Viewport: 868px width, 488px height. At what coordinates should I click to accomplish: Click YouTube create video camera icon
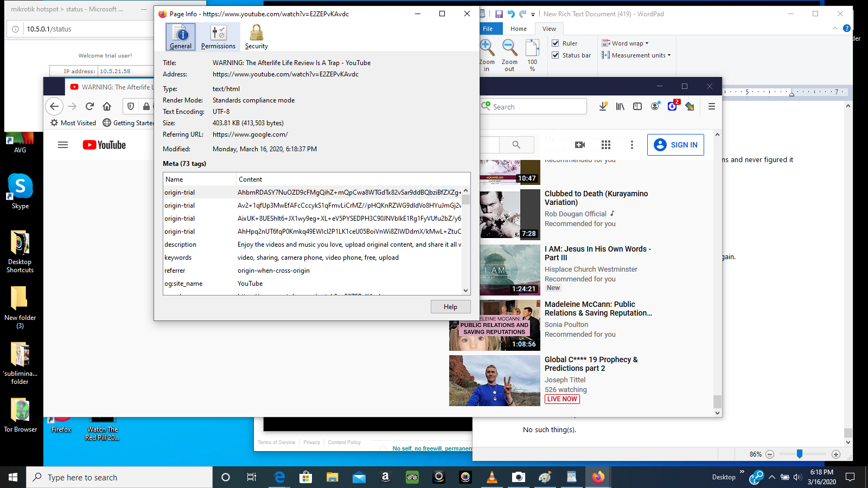580,145
